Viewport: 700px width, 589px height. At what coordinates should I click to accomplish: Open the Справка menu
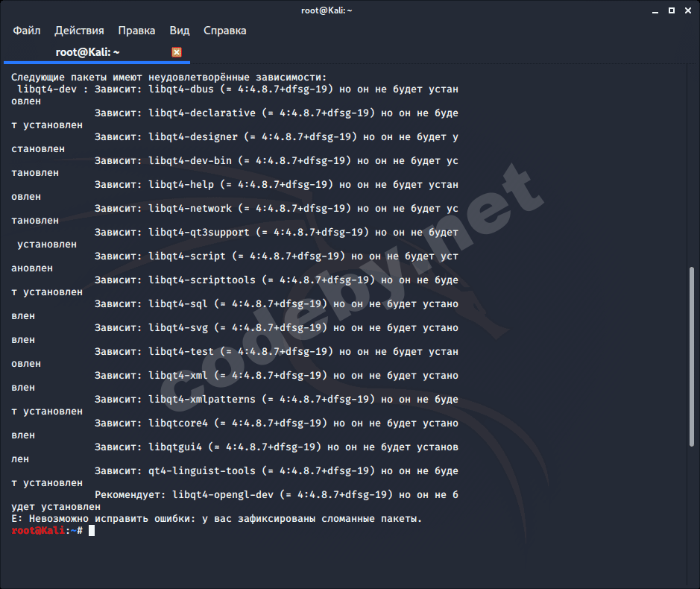pyautogui.click(x=225, y=31)
